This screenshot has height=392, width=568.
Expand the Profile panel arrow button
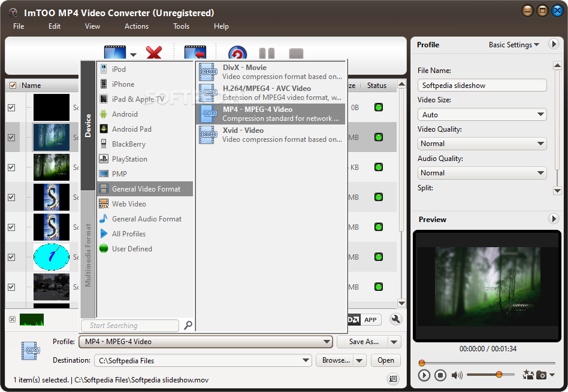click(553, 44)
